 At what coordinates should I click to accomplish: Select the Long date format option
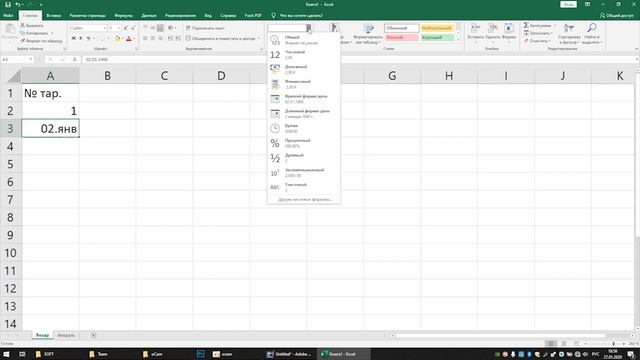[304, 113]
